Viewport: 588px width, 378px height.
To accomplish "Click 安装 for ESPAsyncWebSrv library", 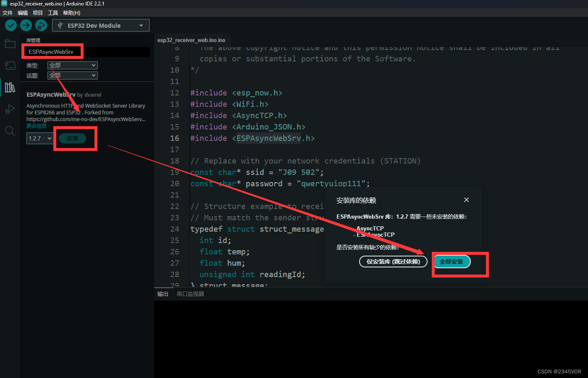I will tap(72, 138).
